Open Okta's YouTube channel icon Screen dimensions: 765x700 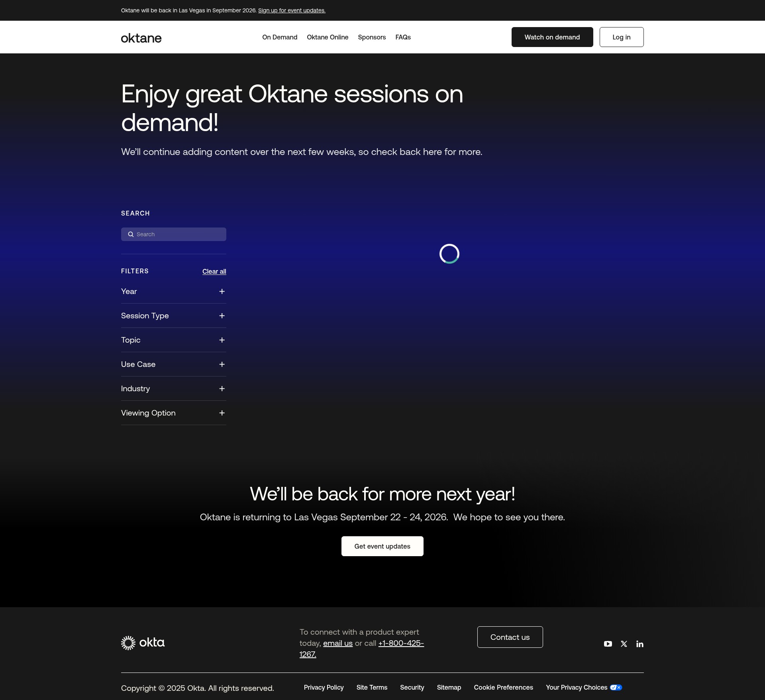pyautogui.click(x=608, y=644)
